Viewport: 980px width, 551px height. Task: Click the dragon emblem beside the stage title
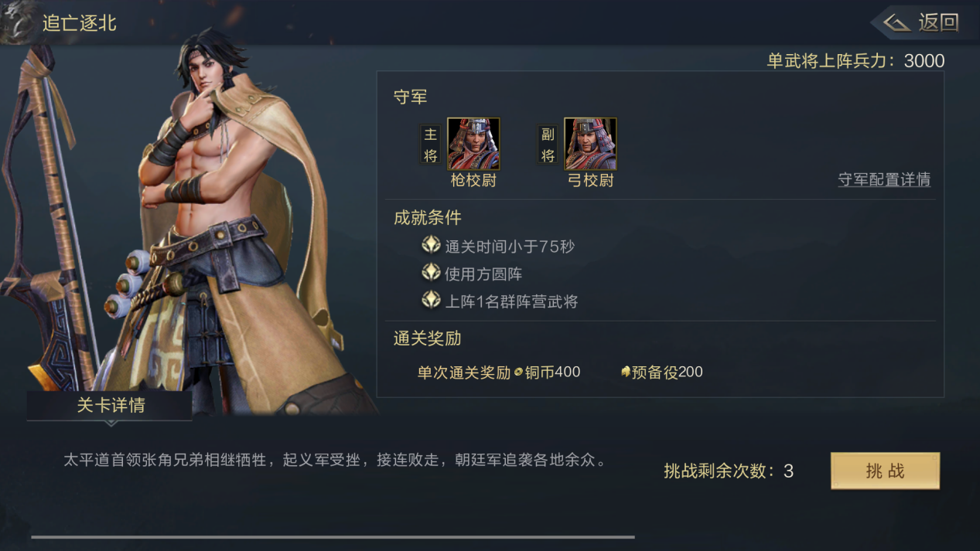17,21
